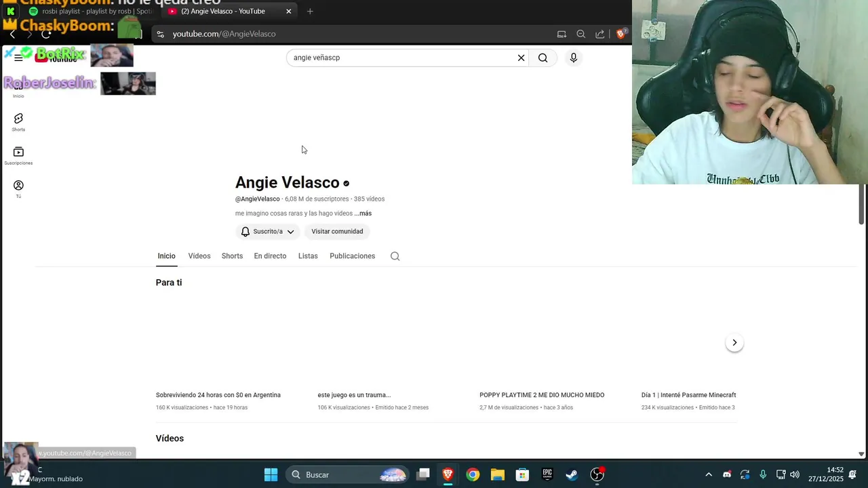Open the Tú account sidebar icon
The width and height of the screenshot is (868, 488).
(x=18, y=189)
